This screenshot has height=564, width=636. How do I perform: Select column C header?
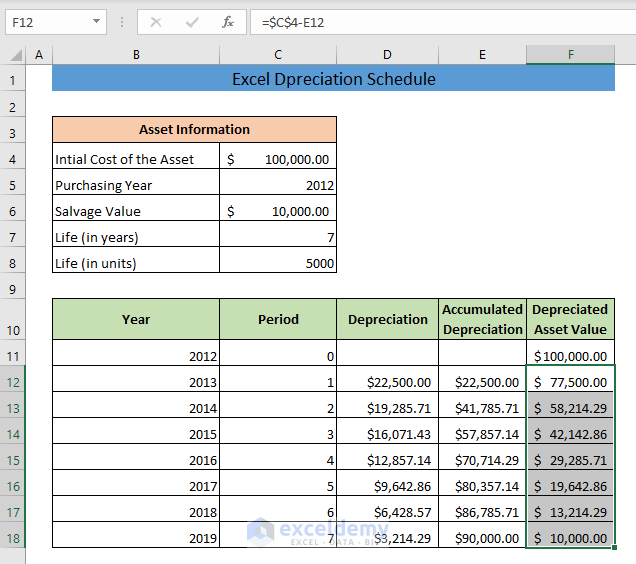277,55
